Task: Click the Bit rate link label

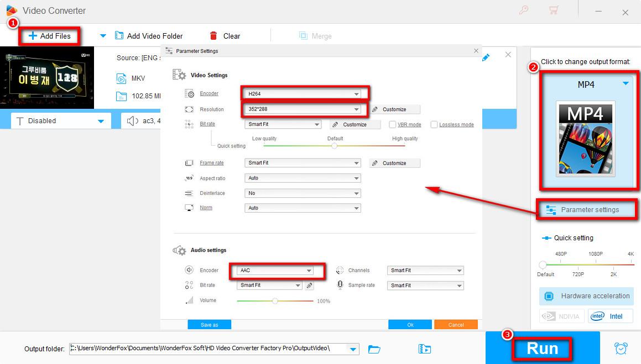Action: click(x=207, y=124)
